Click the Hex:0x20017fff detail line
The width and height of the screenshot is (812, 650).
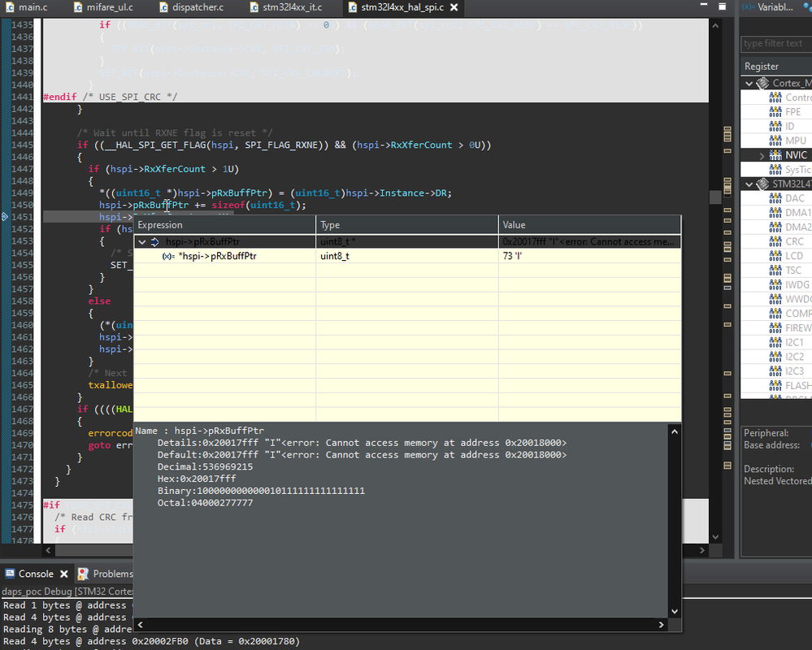pos(196,479)
